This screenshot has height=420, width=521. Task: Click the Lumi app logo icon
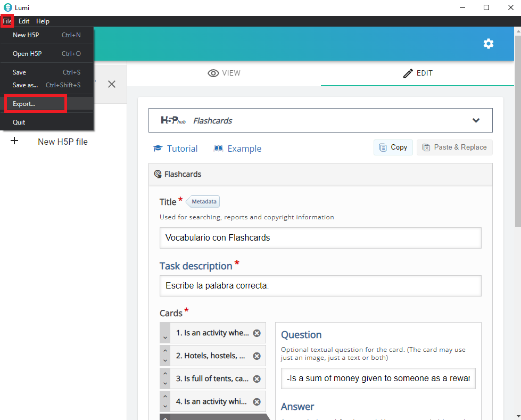pyautogui.click(x=7, y=7)
